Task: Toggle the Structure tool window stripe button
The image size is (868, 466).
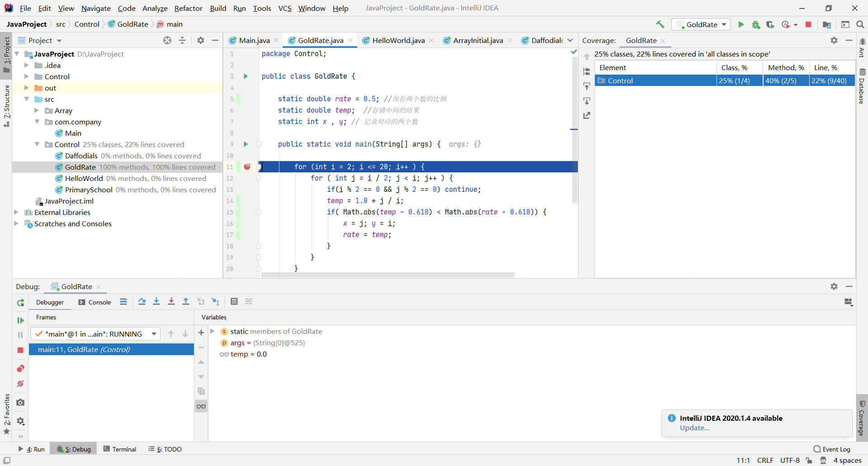Action: (x=6, y=106)
